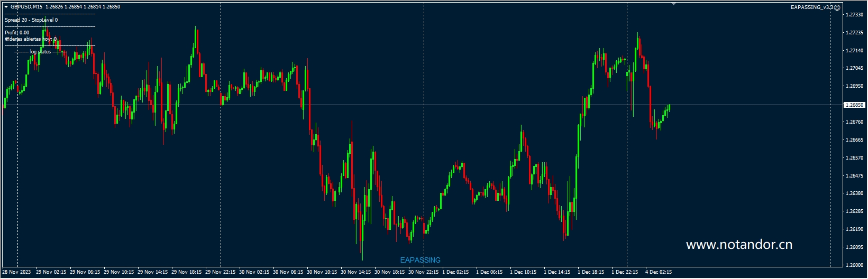The height and width of the screenshot is (279, 868).
Task: Select the chart shift triangle marker at top
Action: [x=673, y=4]
